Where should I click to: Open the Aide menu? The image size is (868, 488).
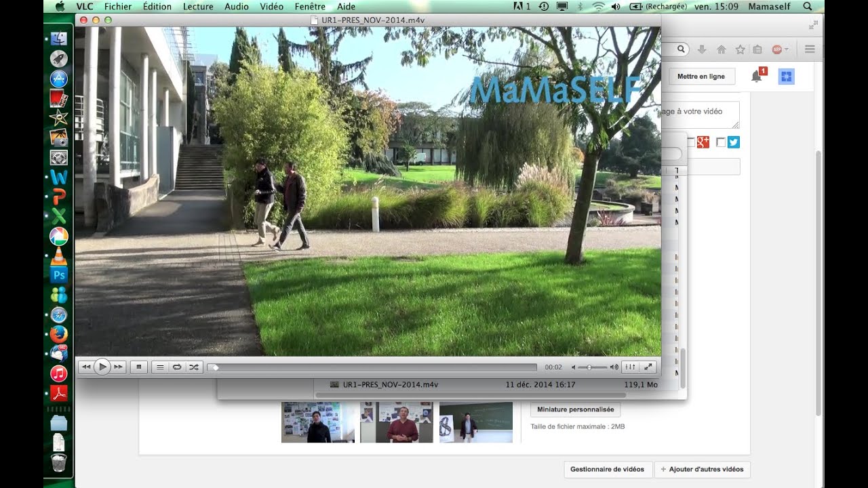(x=346, y=6)
